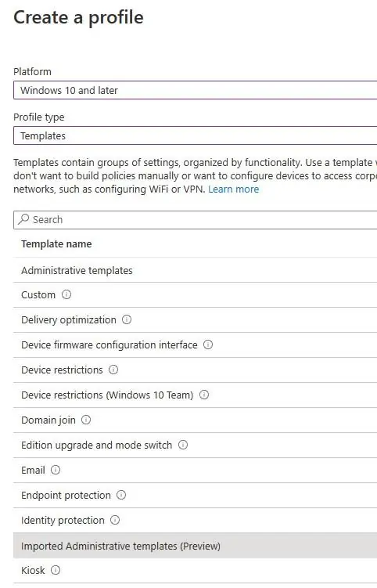Open the Learn more link
The image size is (377, 588).
pos(233,189)
